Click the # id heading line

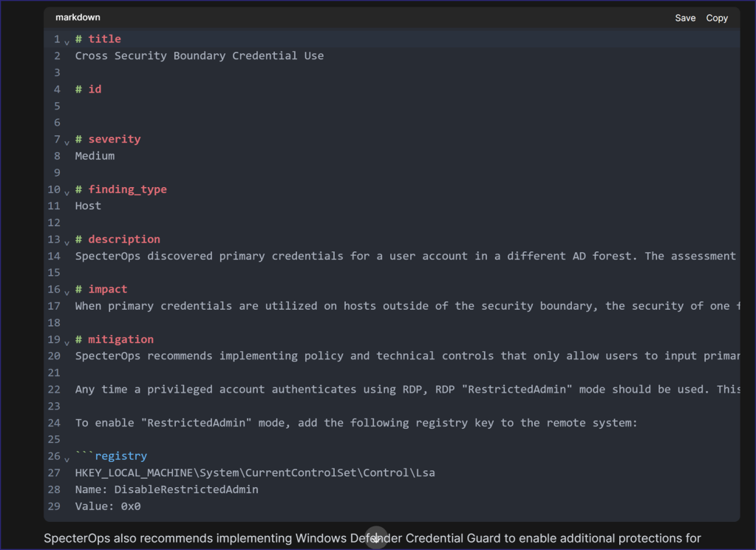click(x=88, y=89)
